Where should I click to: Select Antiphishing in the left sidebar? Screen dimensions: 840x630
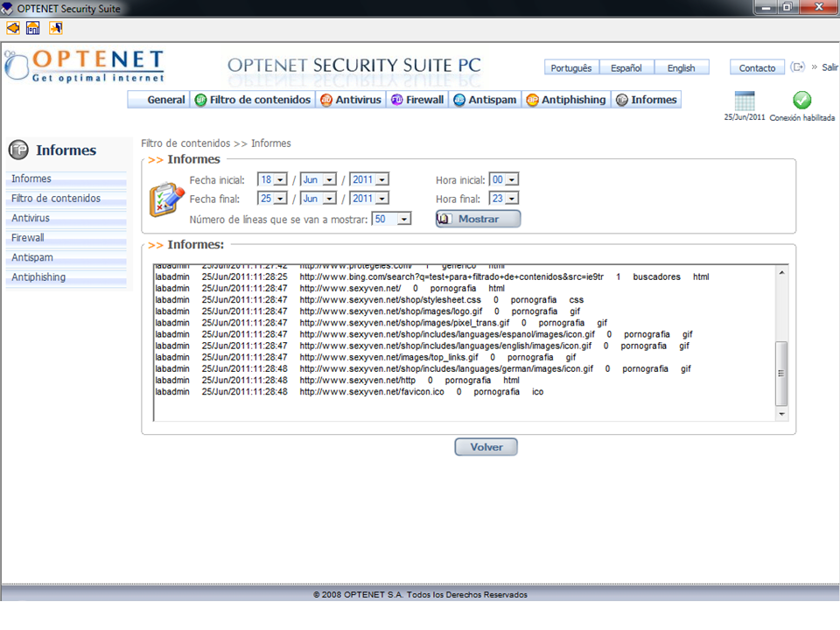[x=38, y=277]
